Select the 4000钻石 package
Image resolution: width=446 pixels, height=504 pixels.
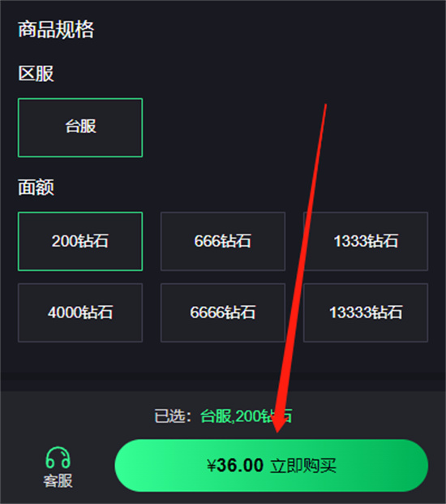80,312
